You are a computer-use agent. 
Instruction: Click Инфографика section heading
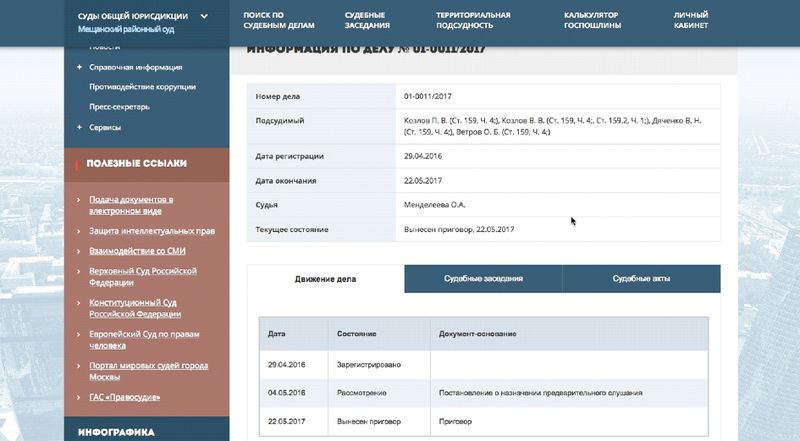(116, 432)
